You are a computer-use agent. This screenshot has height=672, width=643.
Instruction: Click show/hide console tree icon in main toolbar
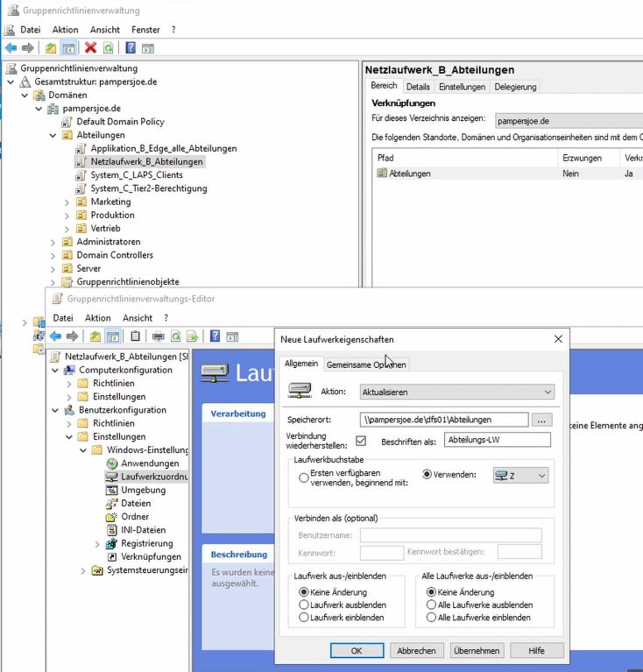(x=68, y=48)
